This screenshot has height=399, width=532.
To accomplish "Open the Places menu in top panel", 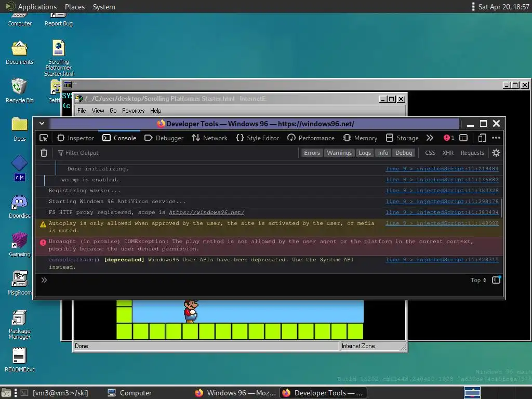I will tap(75, 7).
